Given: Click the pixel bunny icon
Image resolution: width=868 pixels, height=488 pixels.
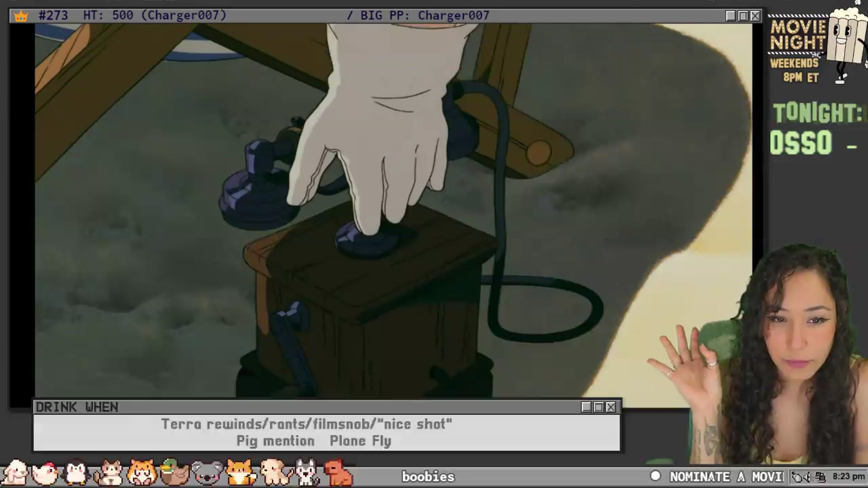Looking at the screenshot, I should point(14,472).
